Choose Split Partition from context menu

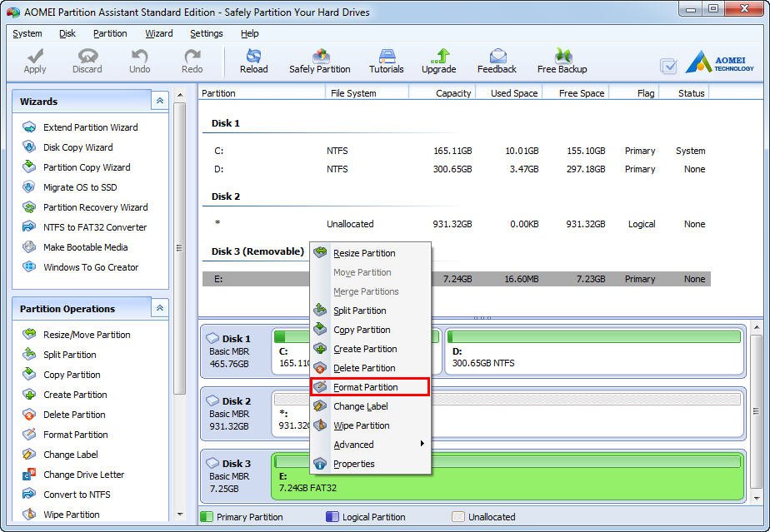370,311
